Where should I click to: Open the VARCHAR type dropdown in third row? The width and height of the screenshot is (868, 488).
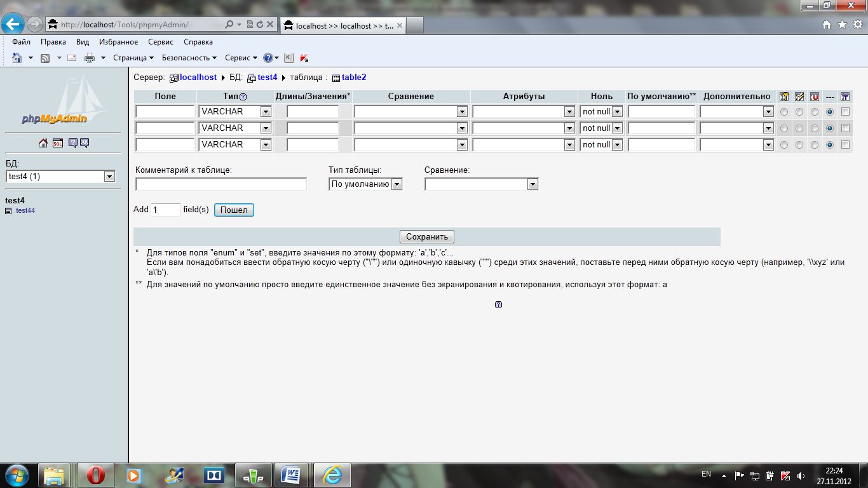tap(235, 145)
